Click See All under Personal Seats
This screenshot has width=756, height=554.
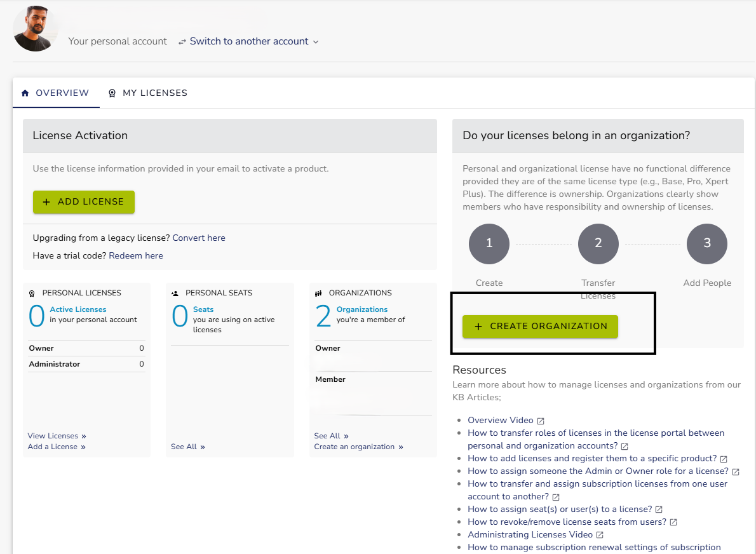(x=188, y=447)
